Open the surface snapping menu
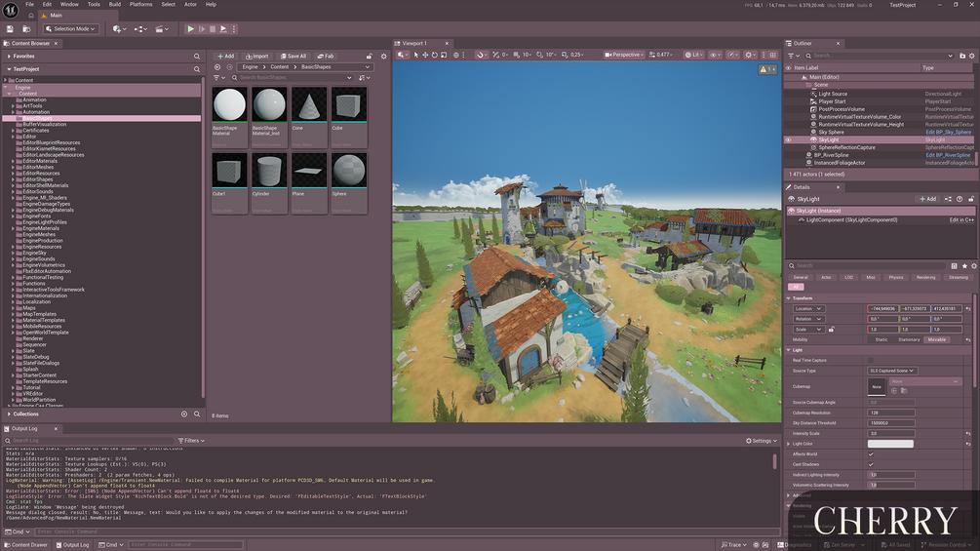 pyautogui.click(x=481, y=55)
